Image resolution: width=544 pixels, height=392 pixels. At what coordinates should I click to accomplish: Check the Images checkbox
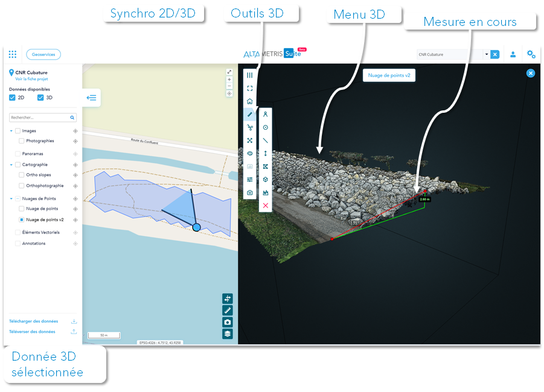[x=18, y=131]
